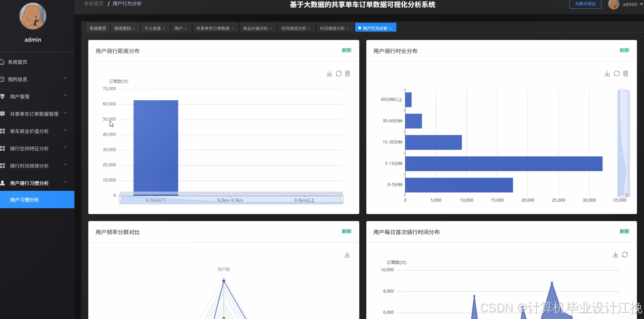Restore the 用户骑行时长分布 chart view
Screen dimensions: 644x319
616,74
